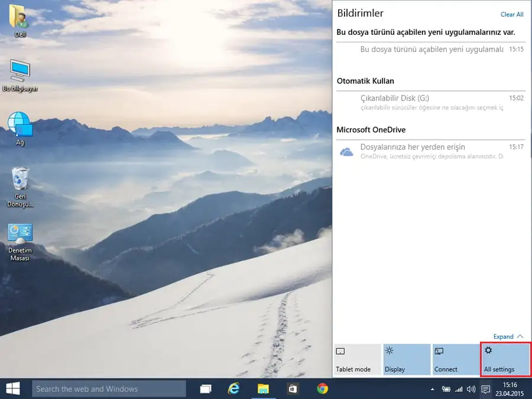Click the battery icon in the system tray
532x399 pixels.
click(447, 390)
